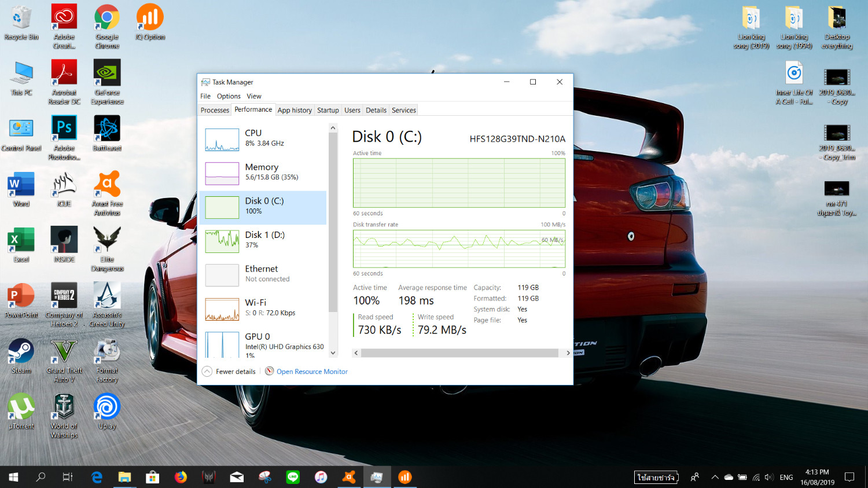Select Company of Heroes 2 icon
Viewport: 868px width, 488px height.
64,304
